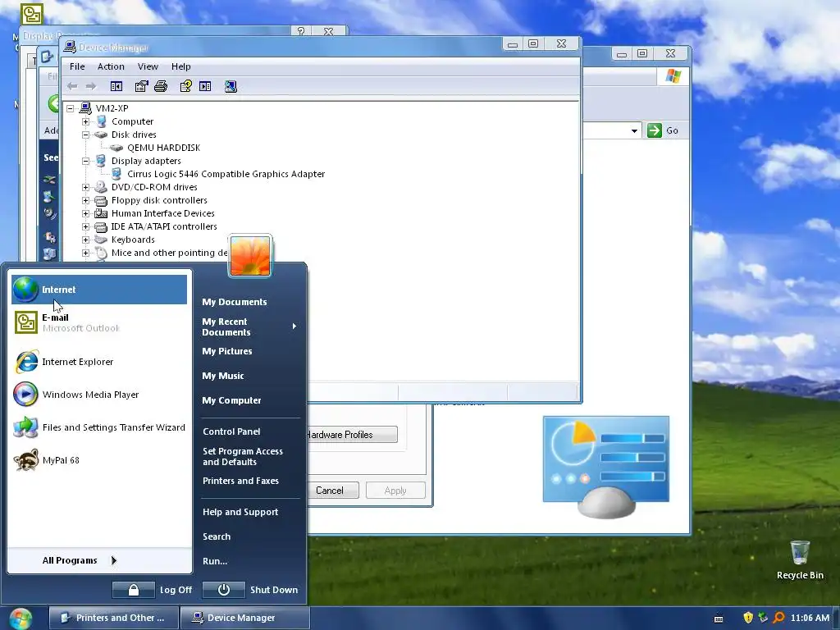Open E-mail Microsoft Outlook from Start menu
This screenshot has width=840, height=630.
click(x=99, y=322)
